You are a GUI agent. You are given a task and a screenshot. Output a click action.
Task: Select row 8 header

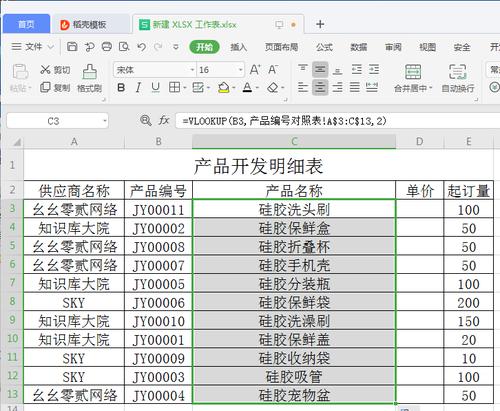(x=12, y=301)
